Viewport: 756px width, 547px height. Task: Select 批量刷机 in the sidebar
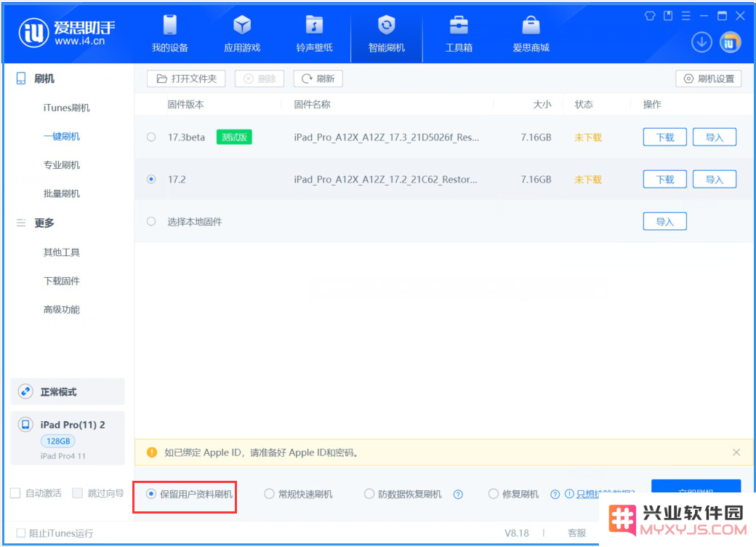[x=62, y=193]
